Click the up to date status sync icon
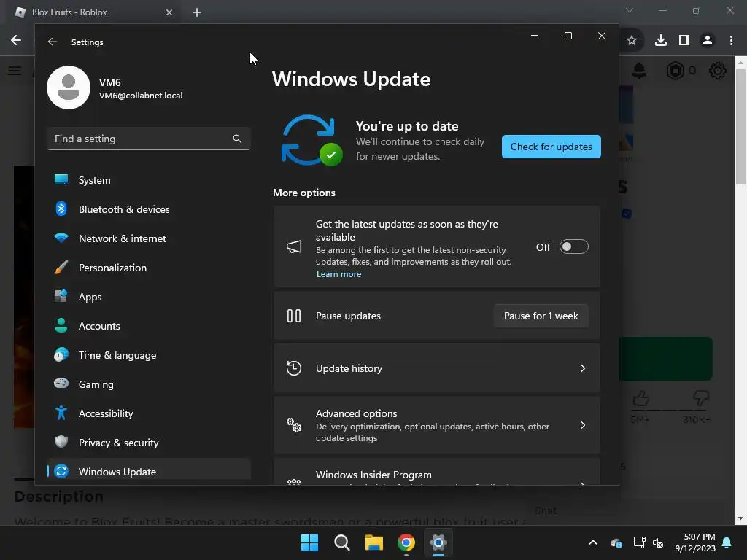This screenshot has width=747, height=560. pos(312,140)
